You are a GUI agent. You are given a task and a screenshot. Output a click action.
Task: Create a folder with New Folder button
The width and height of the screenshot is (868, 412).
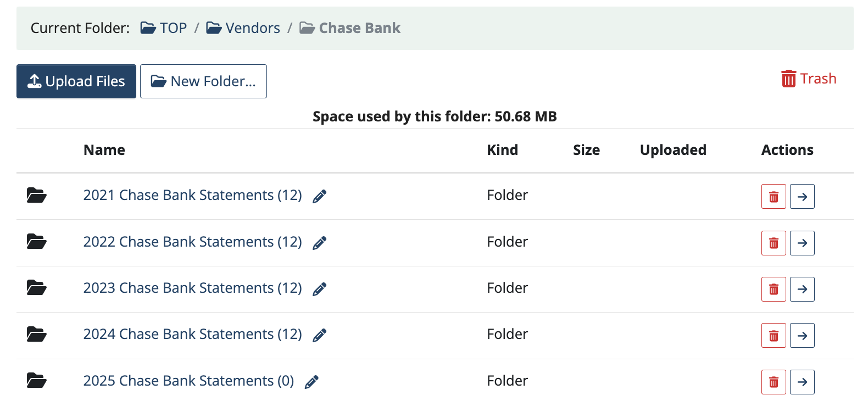click(203, 81)
